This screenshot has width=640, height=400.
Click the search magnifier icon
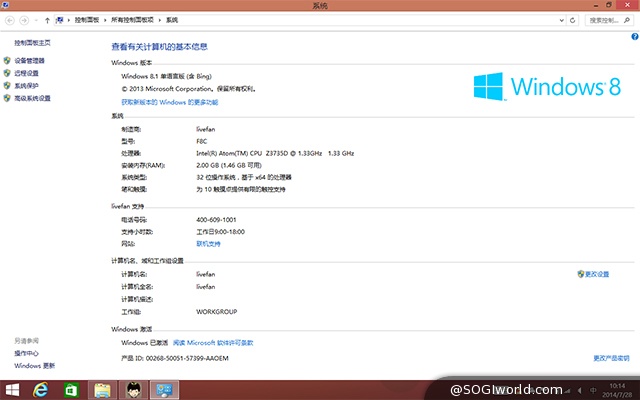tap(627, 20)
